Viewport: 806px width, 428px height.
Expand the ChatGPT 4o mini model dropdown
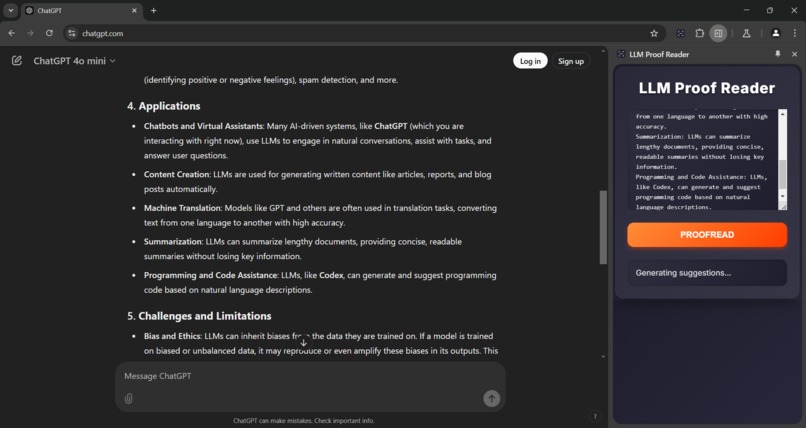click(75, 61)
